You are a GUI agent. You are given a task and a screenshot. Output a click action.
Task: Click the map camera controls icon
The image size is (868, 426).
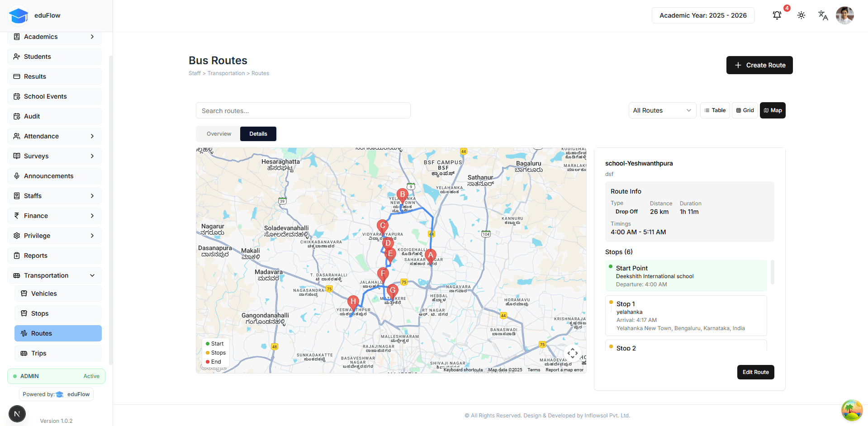(573, 353)
